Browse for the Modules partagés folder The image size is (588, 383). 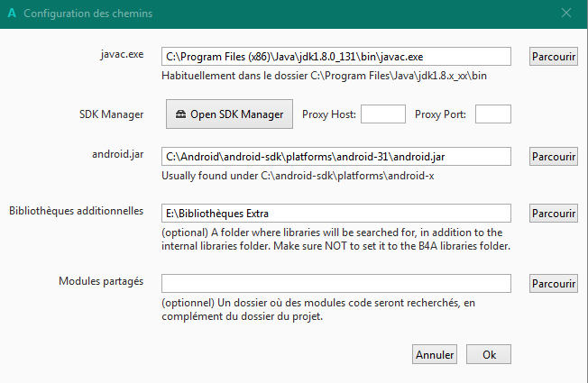553,283
